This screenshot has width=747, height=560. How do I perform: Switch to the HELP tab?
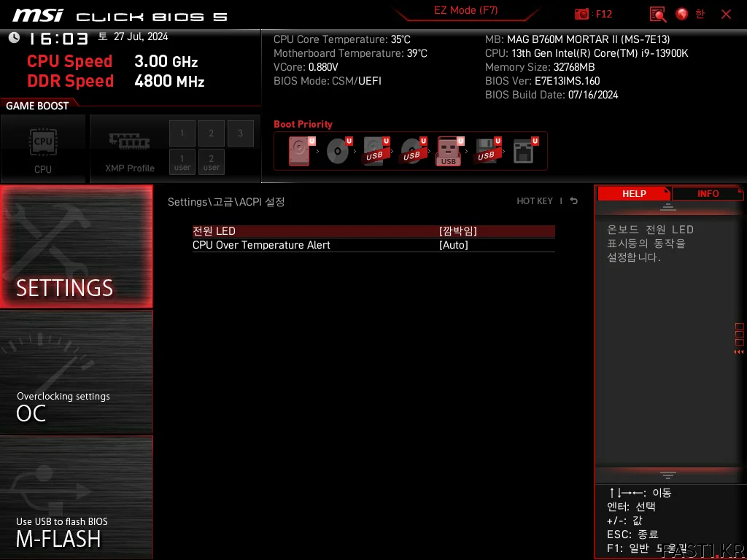point(634,194)
